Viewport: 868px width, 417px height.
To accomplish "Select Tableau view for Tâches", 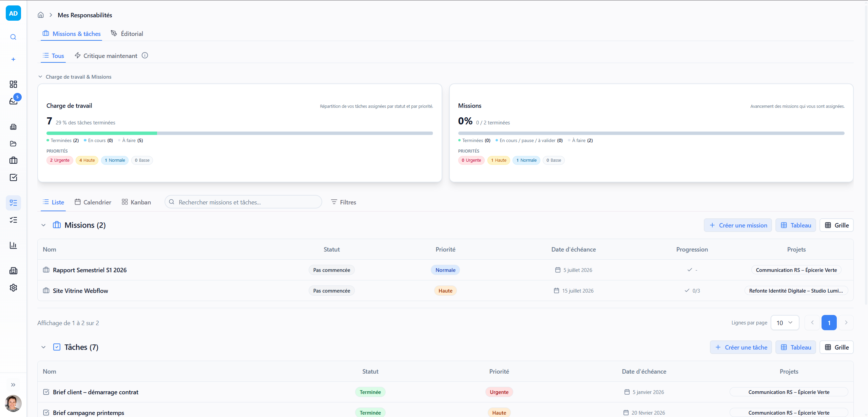I will click(x=796, y=347).
